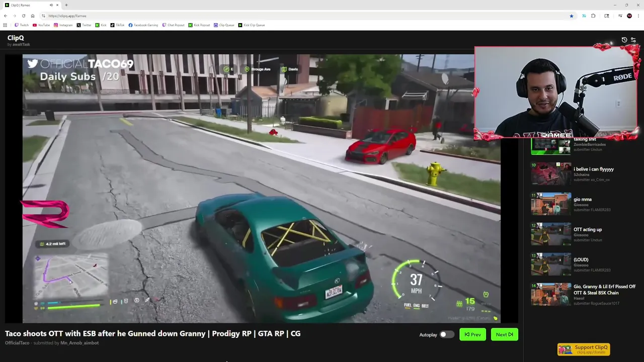Open clip 14 'Gio, Granny & Lil Erf' thumbnail
The height and width of the screenshot is (362, 644).
pos(551,294)
